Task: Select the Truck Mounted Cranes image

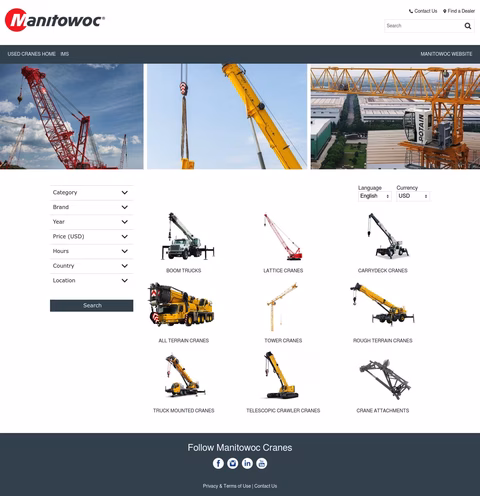Action: tap(184, 376)
